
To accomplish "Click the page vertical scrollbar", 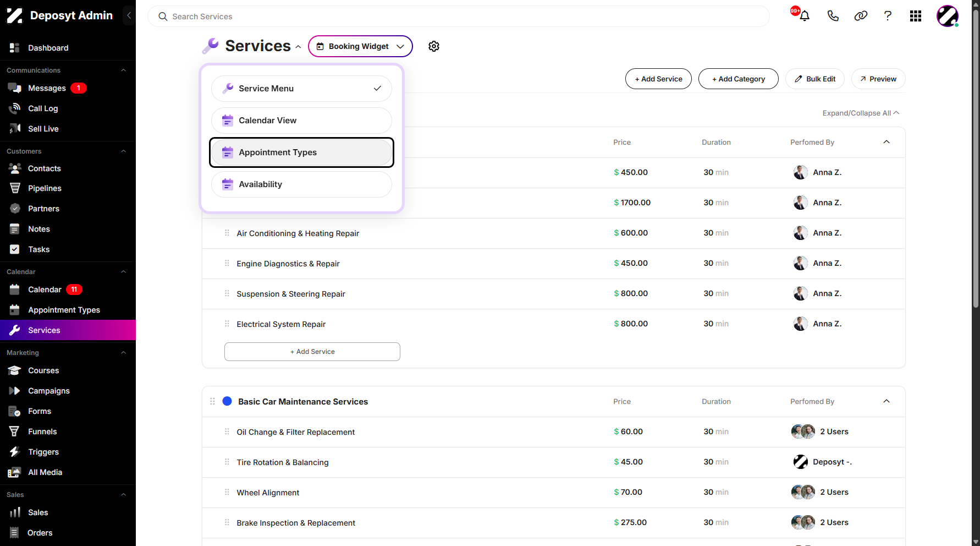I will pyautogui.click(x=976, y=160).
